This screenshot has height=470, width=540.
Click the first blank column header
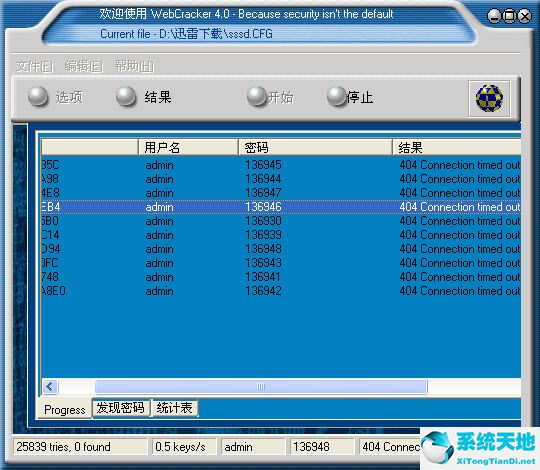coord(90,147)
